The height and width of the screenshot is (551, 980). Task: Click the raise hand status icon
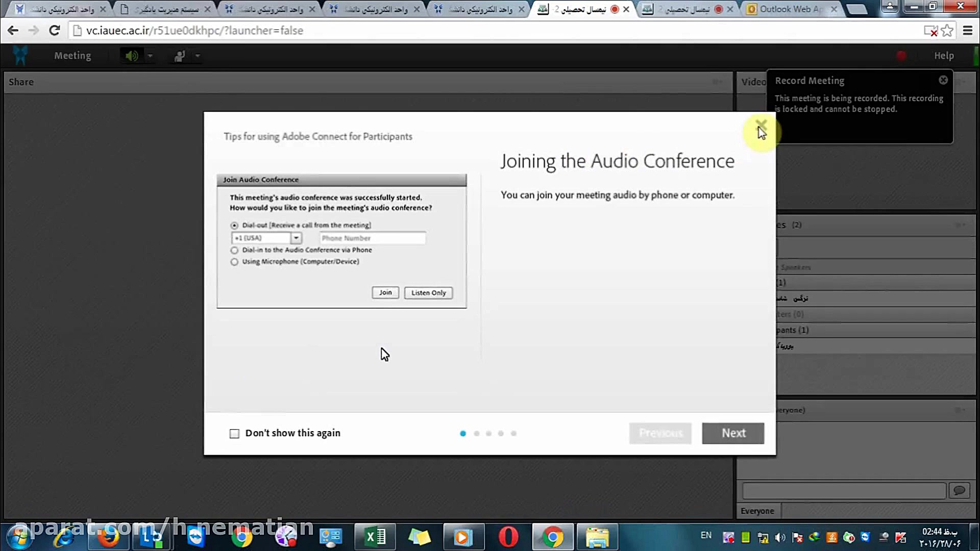[180, 56]
